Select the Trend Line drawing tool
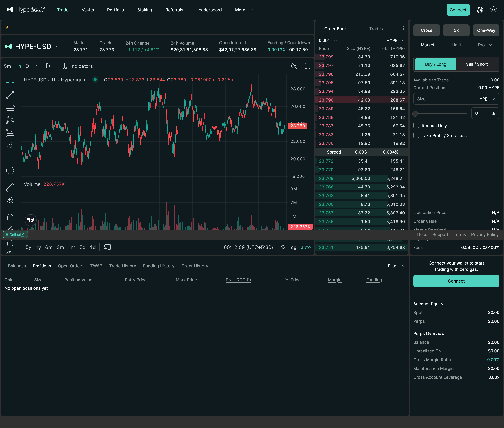The width and height of the screenshot is (504, 428). (10, 95)
